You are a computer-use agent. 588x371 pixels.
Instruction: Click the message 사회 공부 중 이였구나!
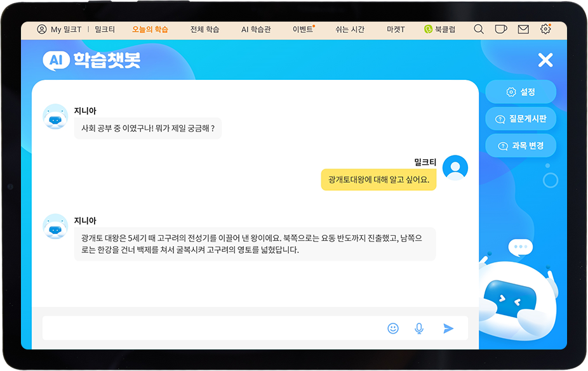(148, 128)
